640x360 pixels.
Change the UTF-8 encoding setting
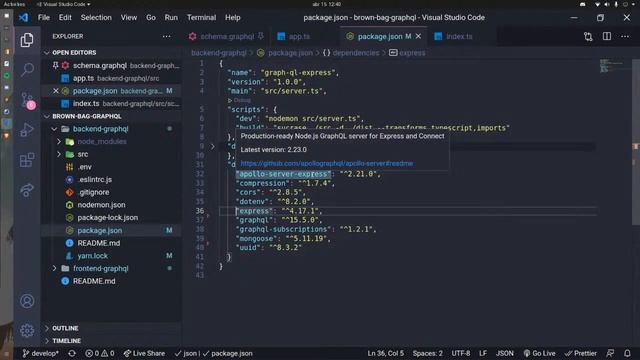(x=461, y=353)
